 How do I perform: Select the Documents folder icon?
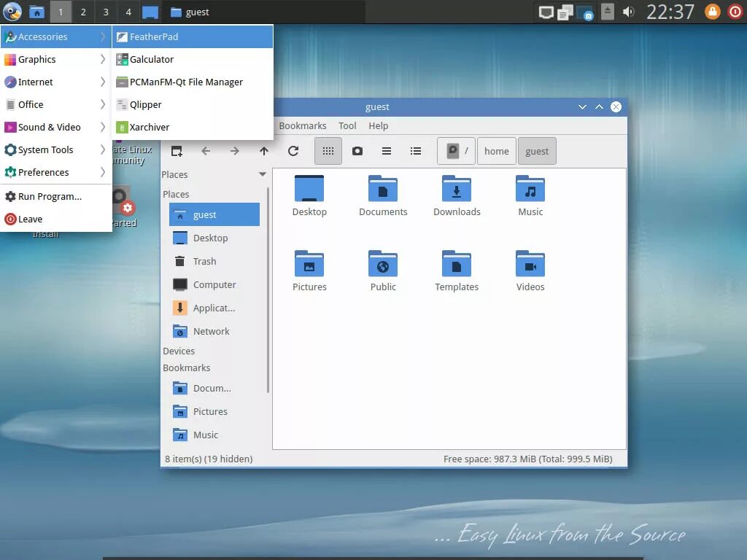point(383,195)
